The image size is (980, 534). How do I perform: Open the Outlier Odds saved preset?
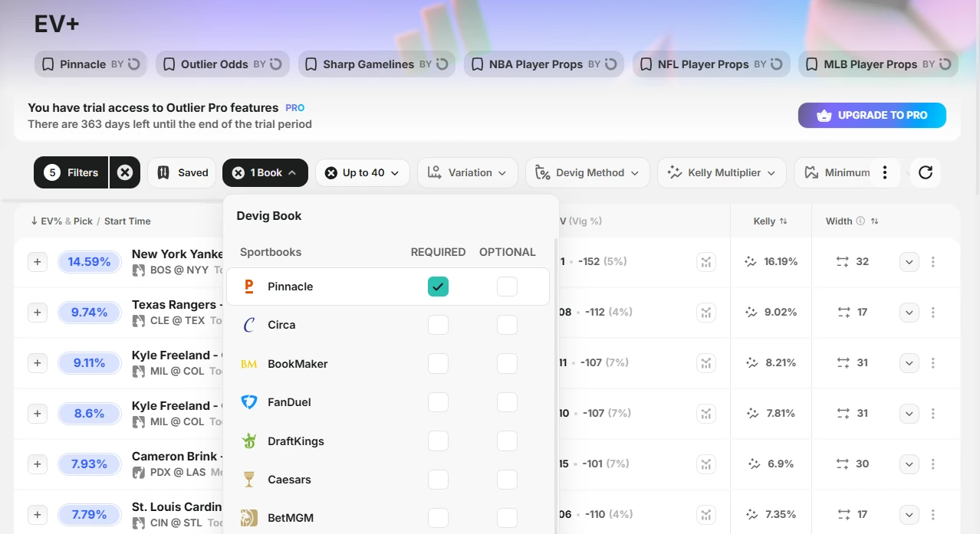point(222,64)
